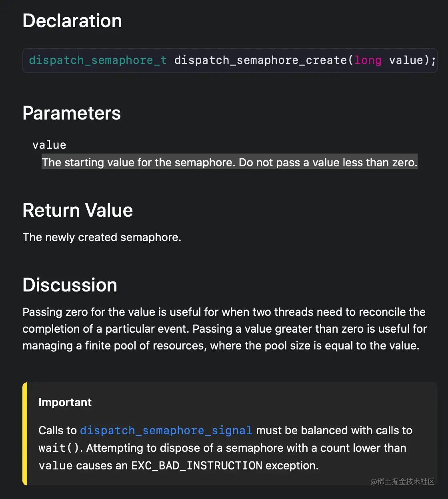Click dispatch_semaphore_create function name in code
This screenshot has height=499, width=448.
click(x=261, y=60)
